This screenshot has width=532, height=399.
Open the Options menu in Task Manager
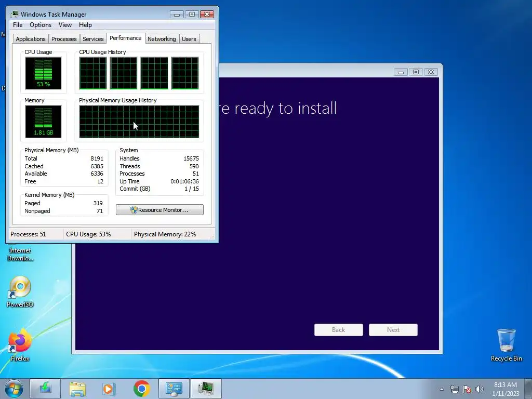click(41, 25)
